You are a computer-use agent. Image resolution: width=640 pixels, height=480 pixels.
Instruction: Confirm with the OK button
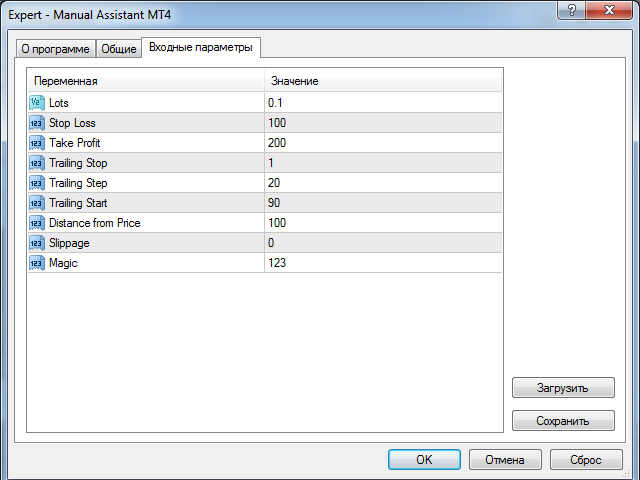click(424, 460)
